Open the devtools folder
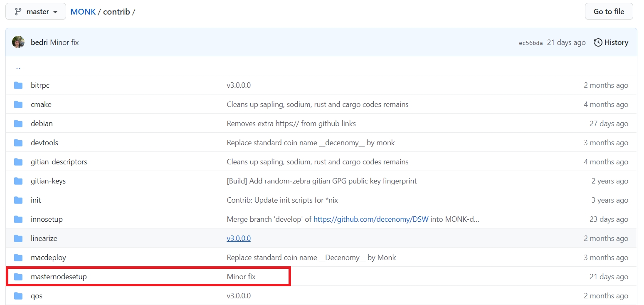The width and height of the screenshot is (644, 305). pos(44,143)
